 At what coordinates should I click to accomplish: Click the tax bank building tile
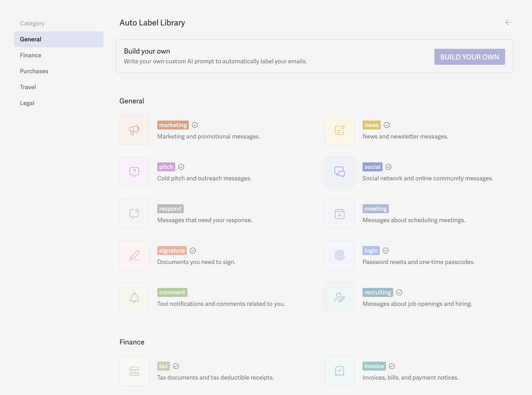pyautogui.click(x=134, y=371)
